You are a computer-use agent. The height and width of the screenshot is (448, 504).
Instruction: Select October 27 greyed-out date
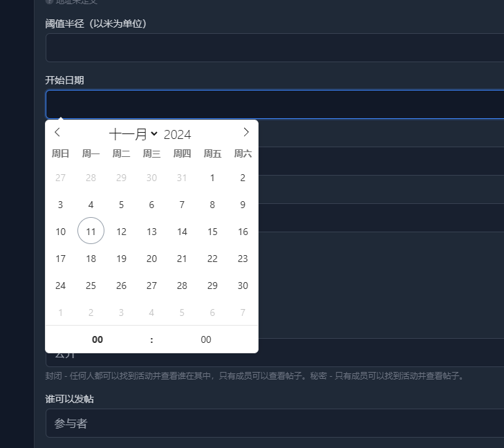(61, 178)
